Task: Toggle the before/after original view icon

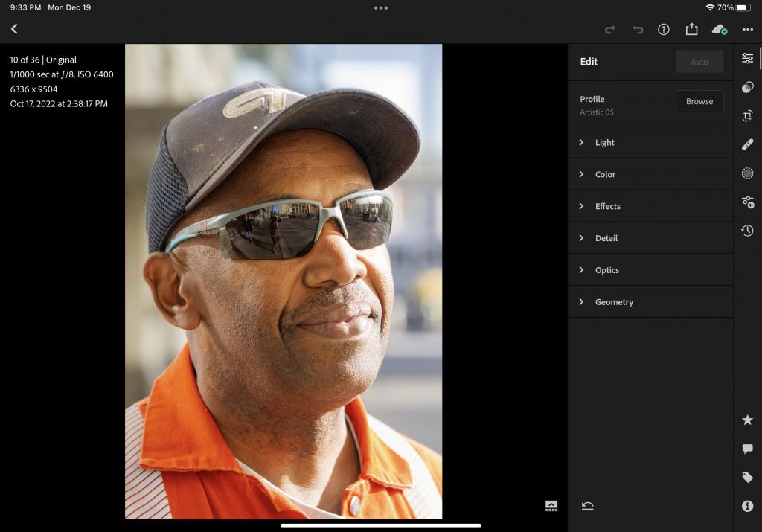Action: (551, 506)
